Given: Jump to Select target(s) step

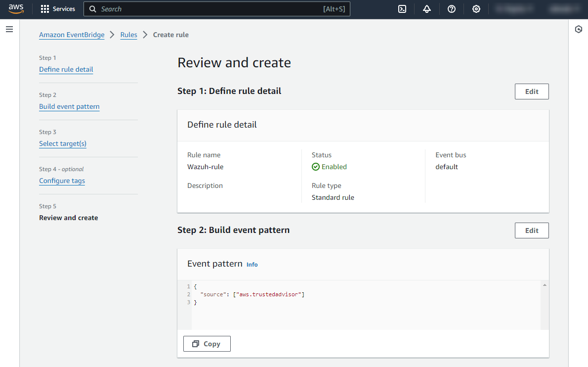Looking at the screenshot, I should (x=63, y=143).
